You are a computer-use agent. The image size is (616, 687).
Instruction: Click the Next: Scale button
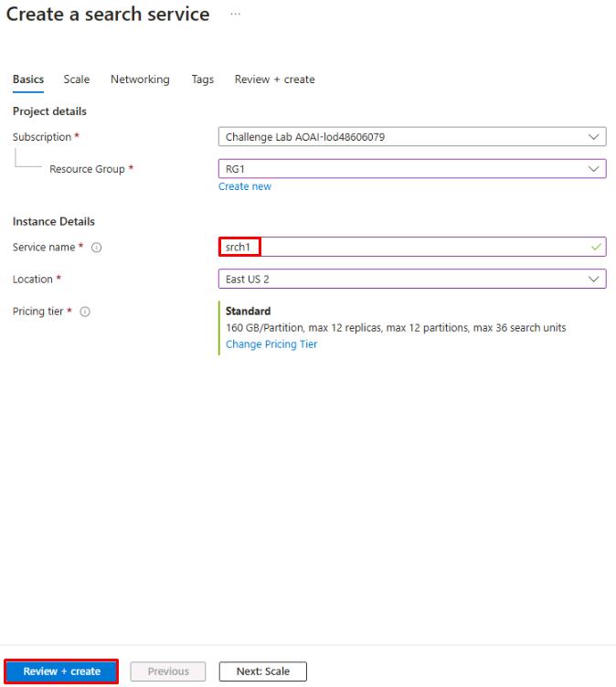[262, 671]
